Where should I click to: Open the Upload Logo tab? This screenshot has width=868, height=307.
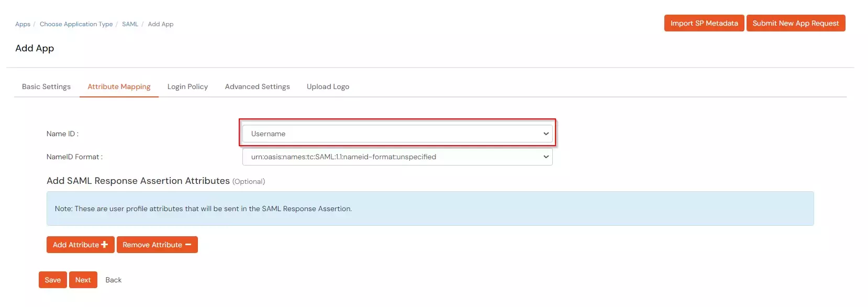[x=328, y=86]
